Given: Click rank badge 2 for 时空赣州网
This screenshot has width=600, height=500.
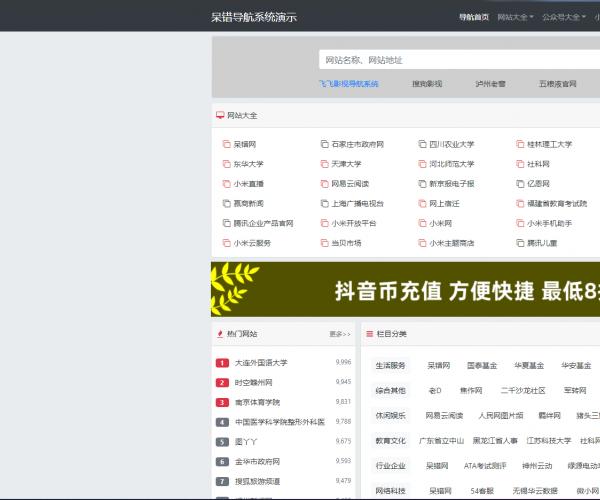Looking at the screenshot, I should click(222, 383).
